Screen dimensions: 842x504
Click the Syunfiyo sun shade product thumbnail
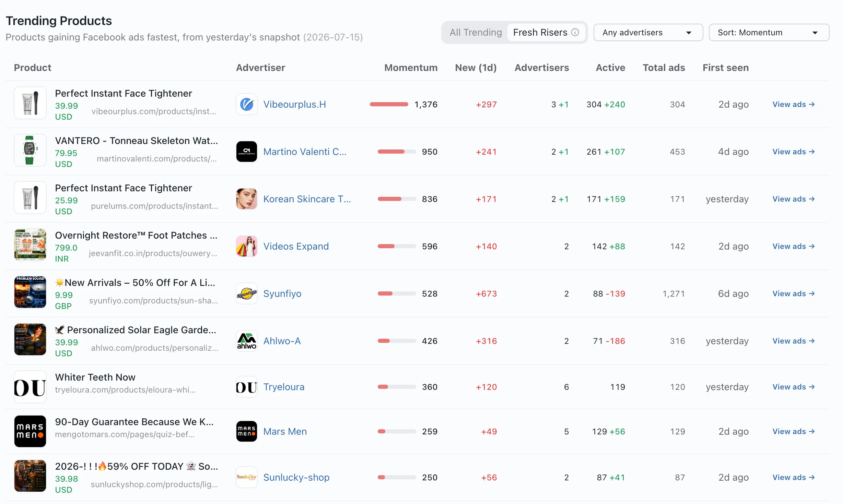[30, 292]
